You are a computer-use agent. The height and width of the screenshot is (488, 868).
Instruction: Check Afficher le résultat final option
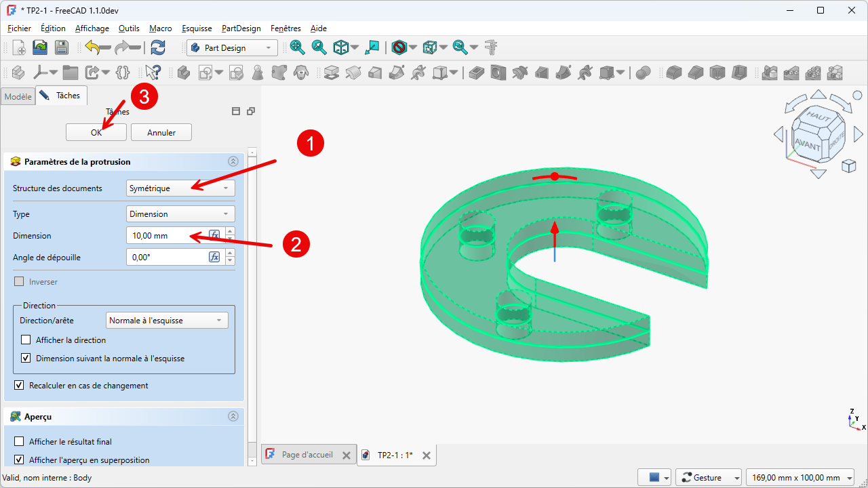tap(20, 442)
